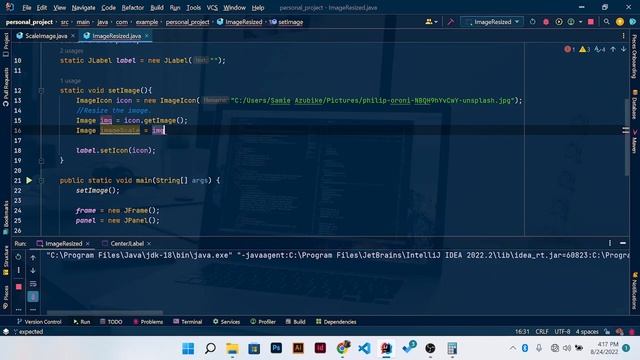Toggle the Notifications right side panel

click(634, 291)
